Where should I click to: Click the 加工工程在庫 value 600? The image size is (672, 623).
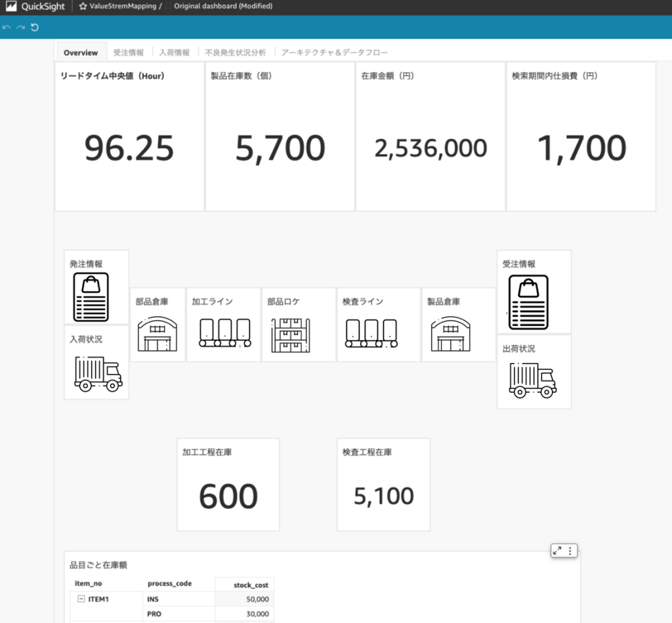coord(228,496)
